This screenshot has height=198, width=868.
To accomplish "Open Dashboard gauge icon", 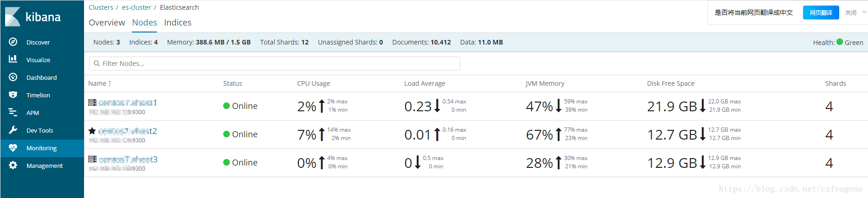I will [13, 77].
